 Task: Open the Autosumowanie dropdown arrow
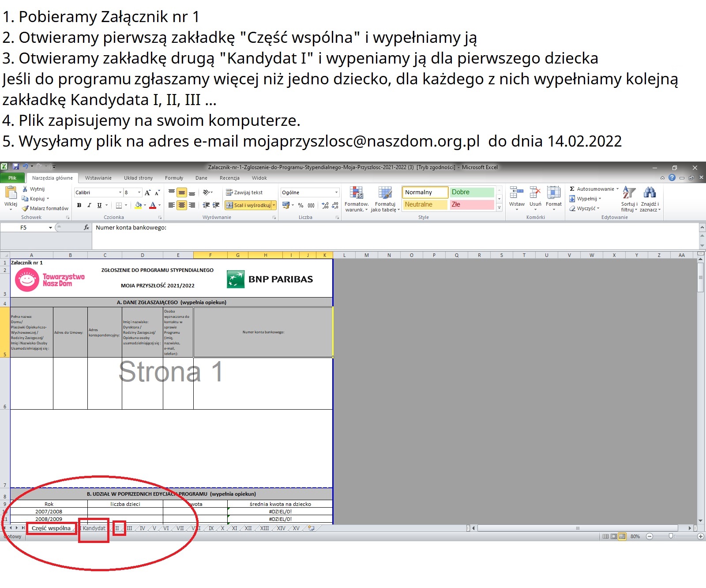618,189
